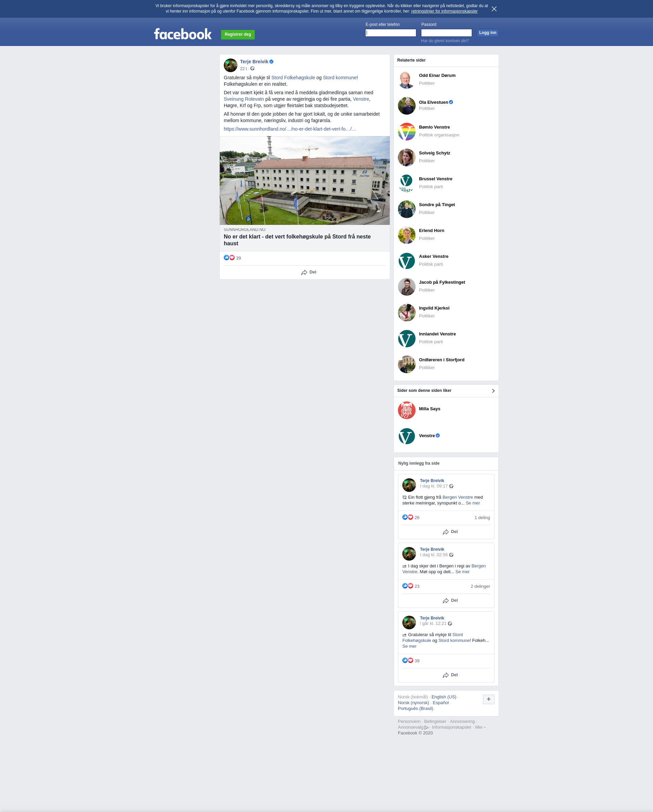Click the Registrer deg button
This screenshot has width=653, height=812.
[x=238, y=35]
